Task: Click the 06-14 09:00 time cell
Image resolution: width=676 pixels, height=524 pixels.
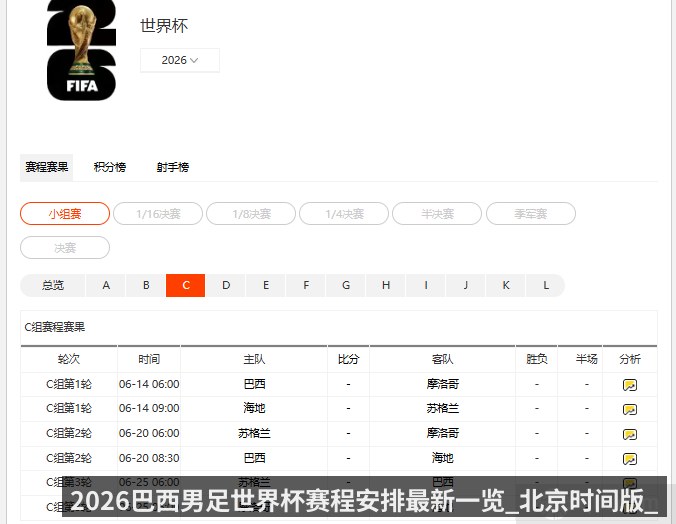Action: (x=149, y=408)
